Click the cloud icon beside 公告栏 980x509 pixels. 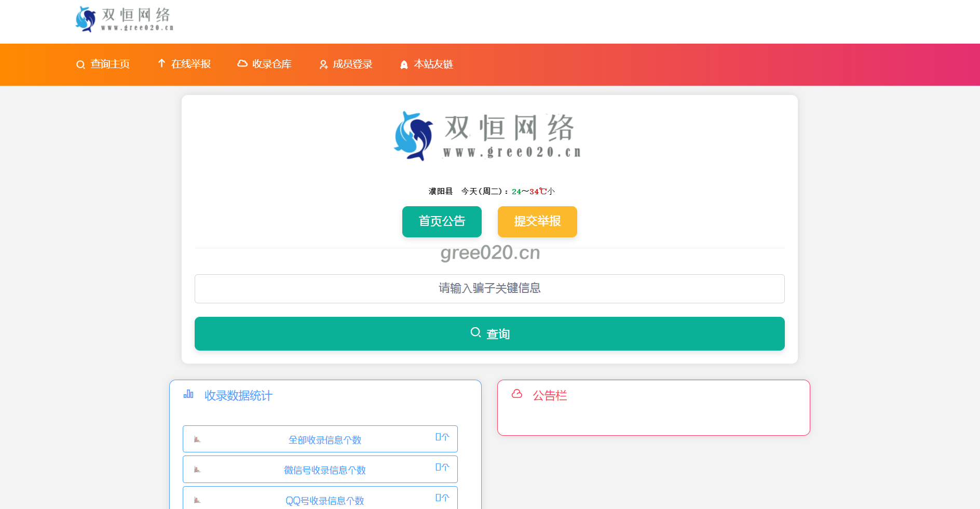517,394
